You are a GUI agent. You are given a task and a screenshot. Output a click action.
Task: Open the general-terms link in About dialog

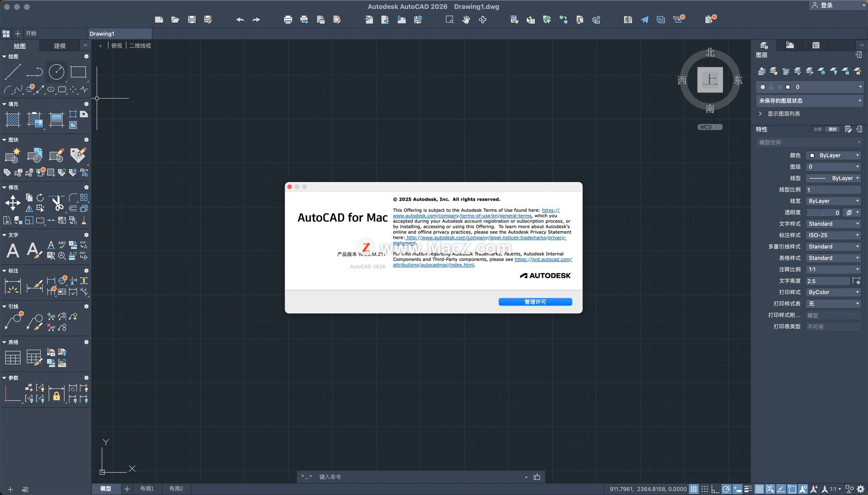pos(462,216)
